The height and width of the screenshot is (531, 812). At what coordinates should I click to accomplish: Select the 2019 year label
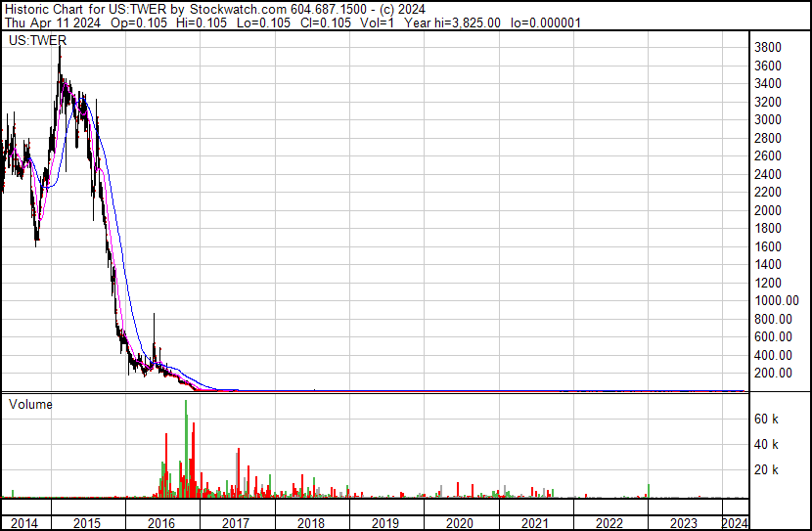(x=385, y=523)
